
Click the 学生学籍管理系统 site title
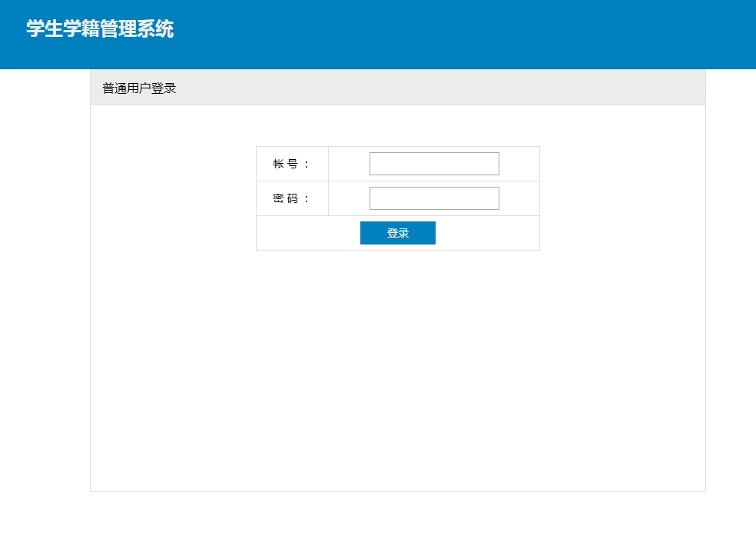pos(100,28)
